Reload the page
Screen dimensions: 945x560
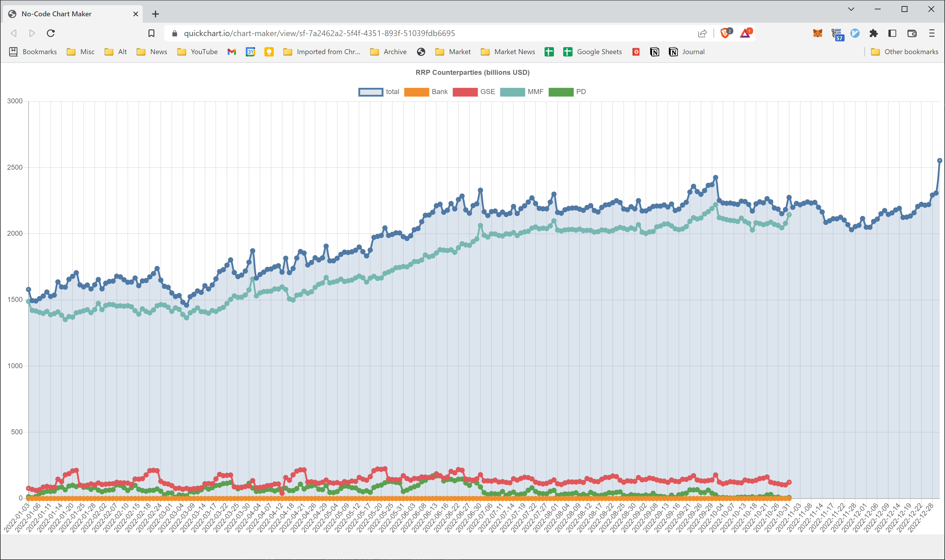click(x=51, y=33)
